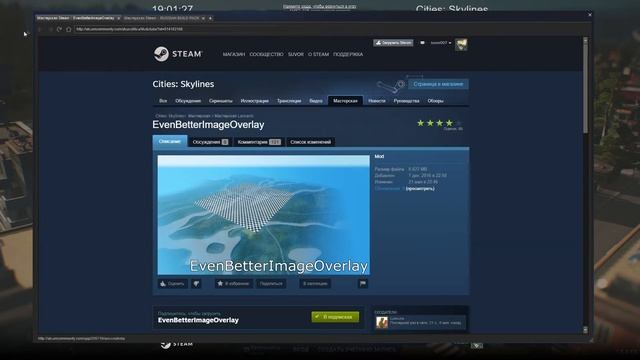The image size is (640, 360).
Task: Select the Новости hub tab
Action: coord(377,101)
